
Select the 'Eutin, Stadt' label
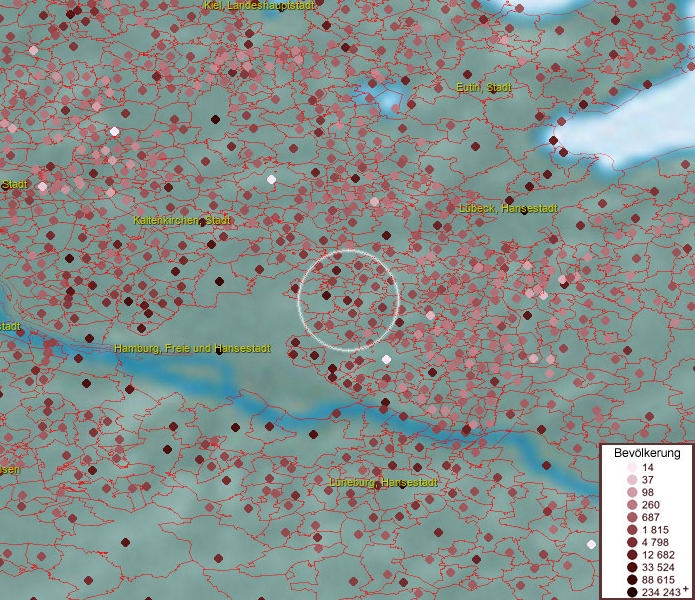(x=484, y=87)
